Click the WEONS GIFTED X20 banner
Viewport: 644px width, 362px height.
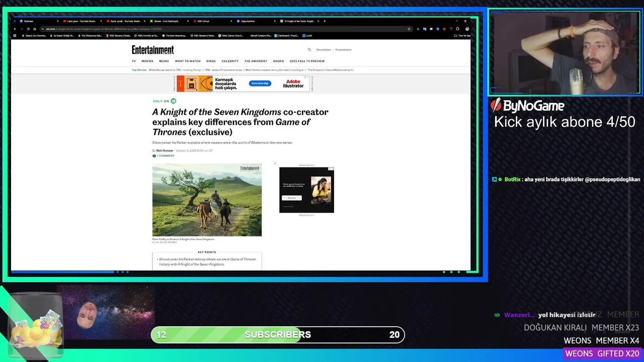602,353
